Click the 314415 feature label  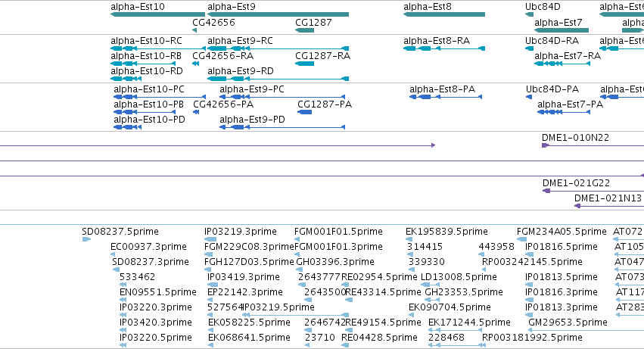point(425,247)
